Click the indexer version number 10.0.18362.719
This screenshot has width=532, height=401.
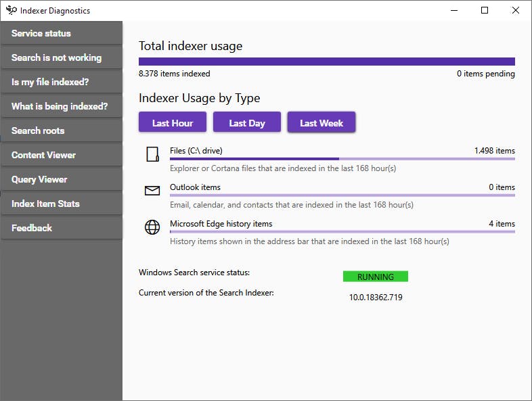coord(376,297)
